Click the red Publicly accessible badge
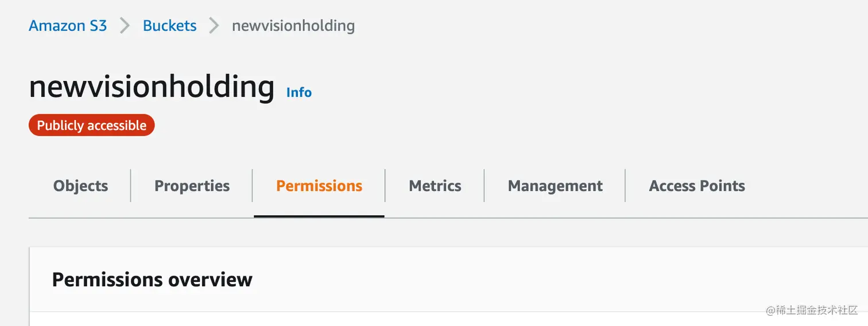The height and width of the screenshot is (326, 868). click(x=92, y=125)
